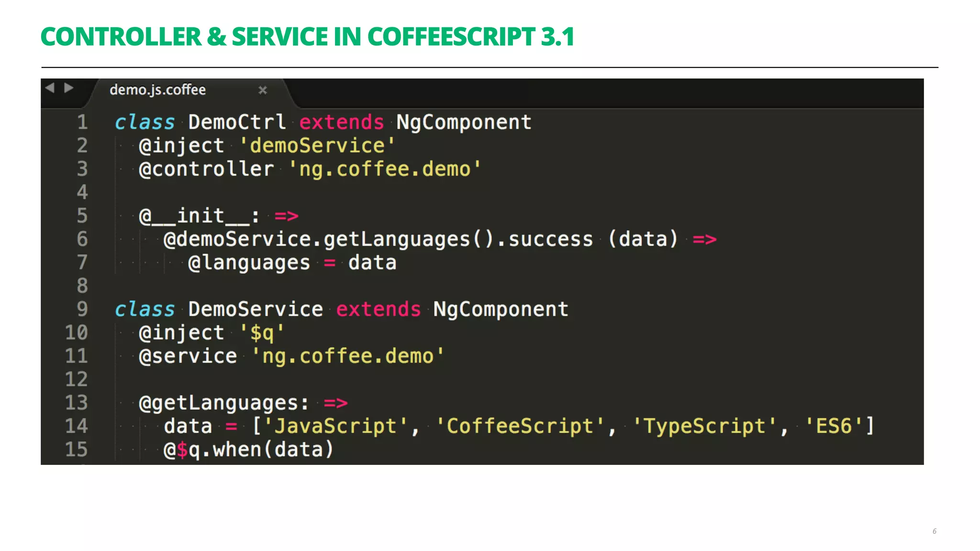
Task: Click the string 'demoService' on line 2
Action: (x=317, y=145)
